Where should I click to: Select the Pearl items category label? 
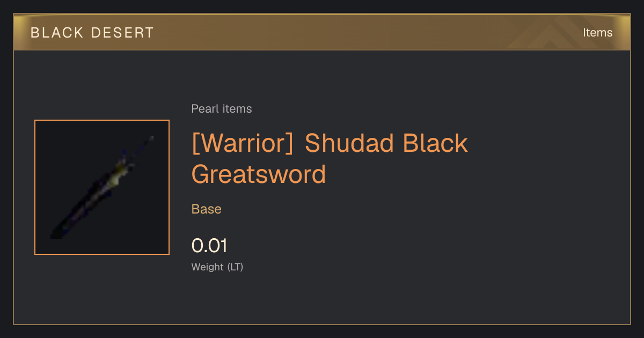pos(222,109)
